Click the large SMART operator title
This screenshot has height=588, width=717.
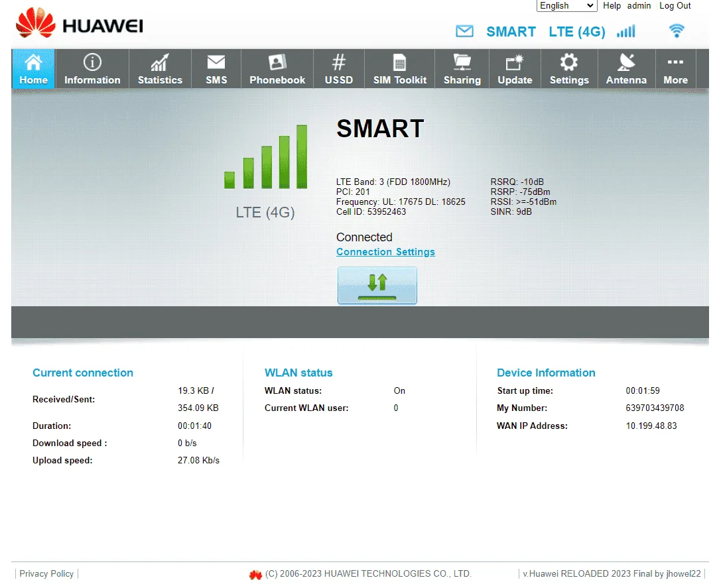[x=381, y=129]
